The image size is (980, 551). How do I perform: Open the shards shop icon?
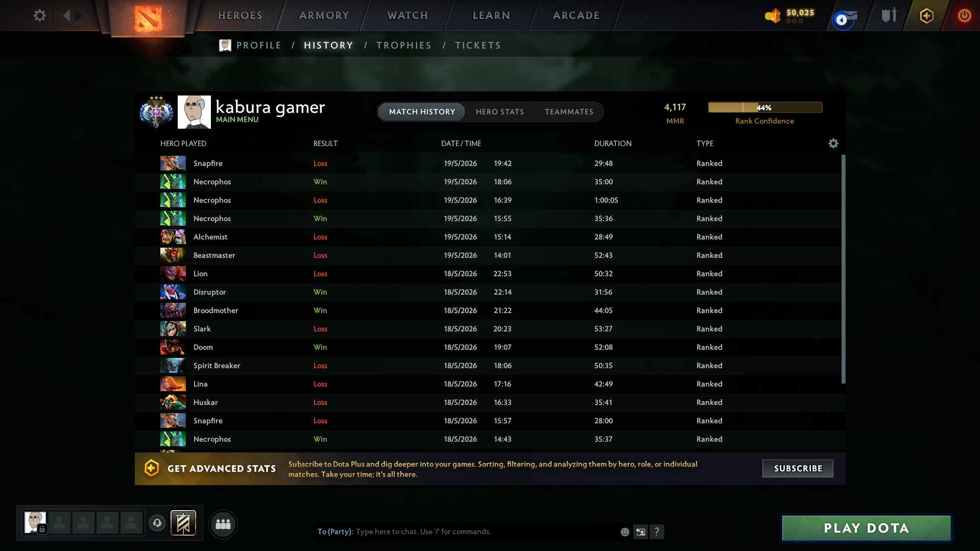(773, 15)
